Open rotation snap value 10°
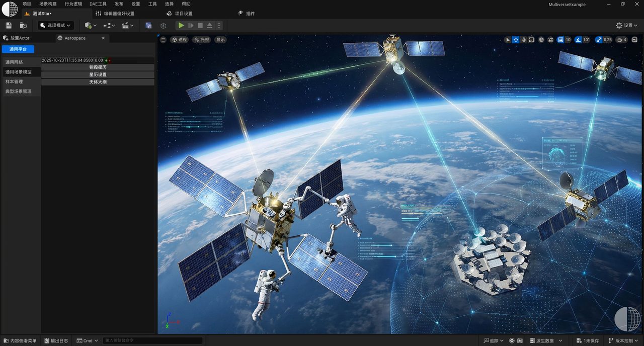Viewport: 644px width, 346px height. pyautogui.click(x=586, y=40)
